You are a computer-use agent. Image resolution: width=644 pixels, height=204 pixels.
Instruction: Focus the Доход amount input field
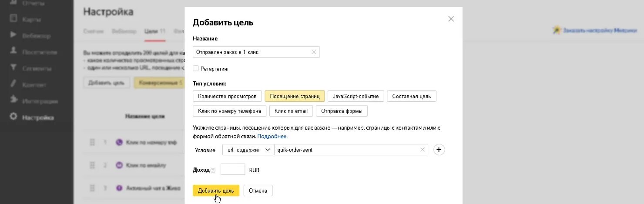pos(233,170)
